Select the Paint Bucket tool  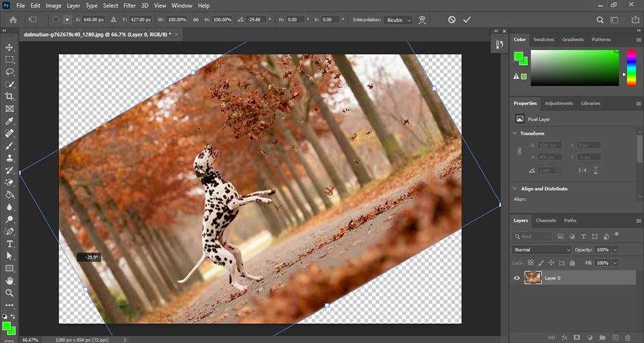9,195
